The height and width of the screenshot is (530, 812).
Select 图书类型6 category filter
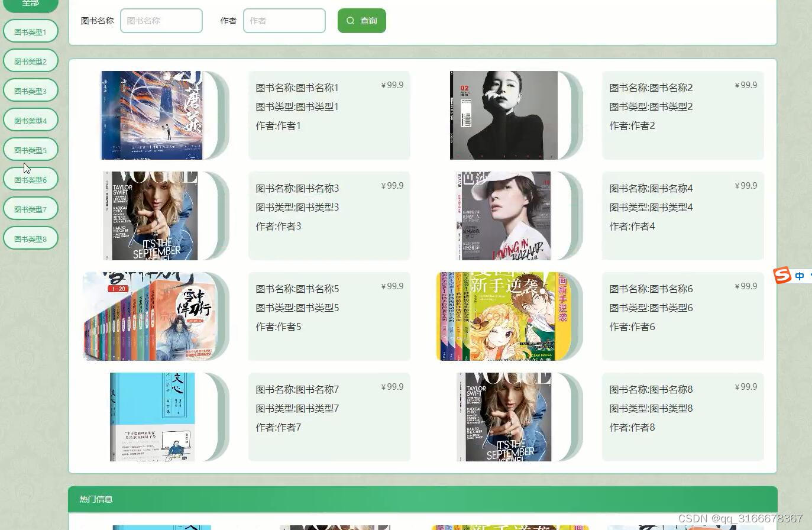(x=30, y=179)
